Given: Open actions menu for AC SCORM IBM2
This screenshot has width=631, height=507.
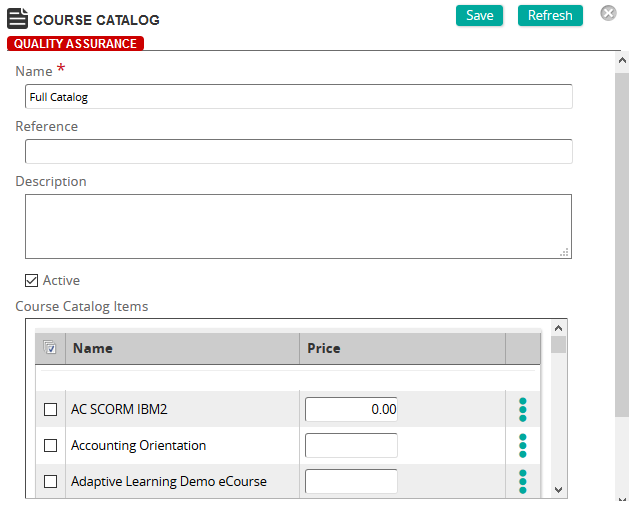Looking at the screenshot, I should coord(522,410).
